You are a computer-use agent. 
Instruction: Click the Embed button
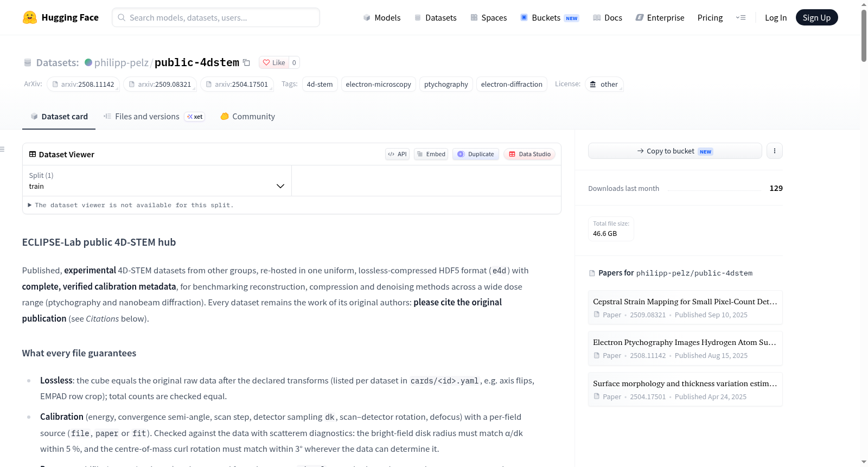(x=431, y=154)
